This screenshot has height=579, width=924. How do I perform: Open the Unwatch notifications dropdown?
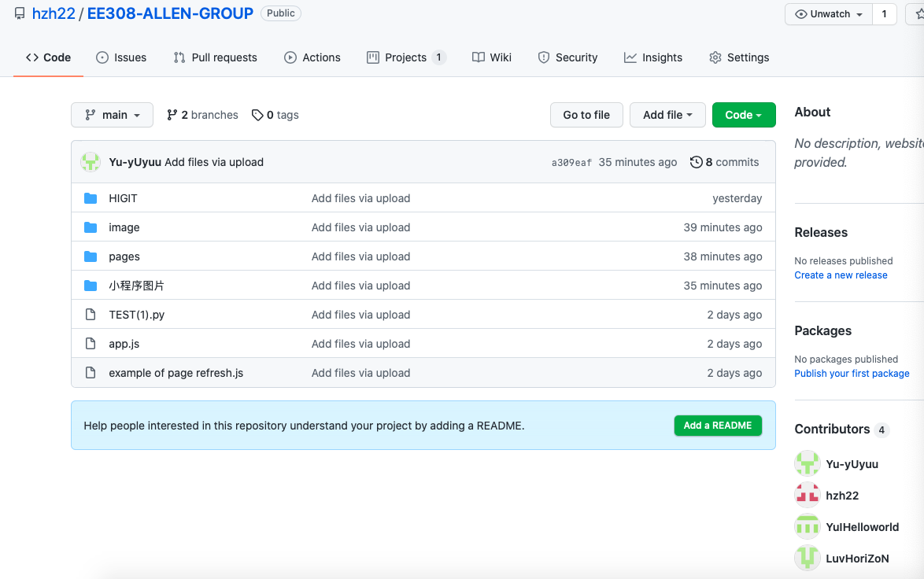[x=829, y=14]
